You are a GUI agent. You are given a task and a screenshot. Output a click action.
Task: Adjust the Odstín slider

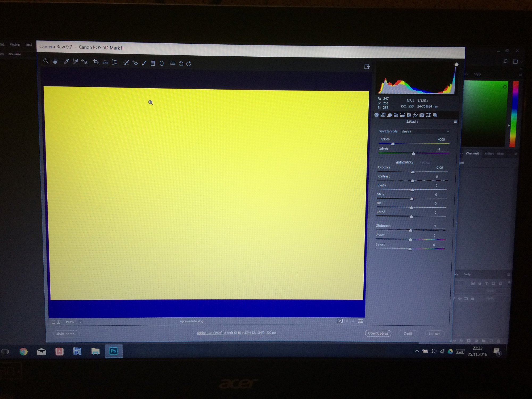(x=413, y=153)
